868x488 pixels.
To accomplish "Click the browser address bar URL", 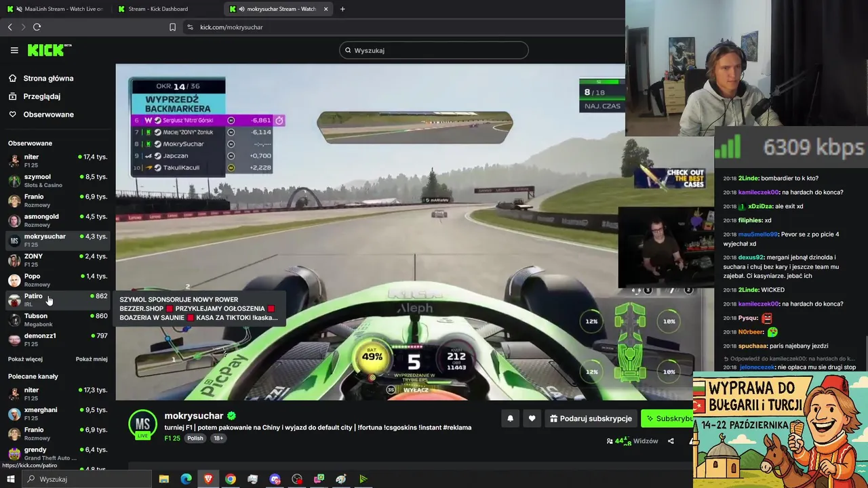I will (x=231, y=27).
